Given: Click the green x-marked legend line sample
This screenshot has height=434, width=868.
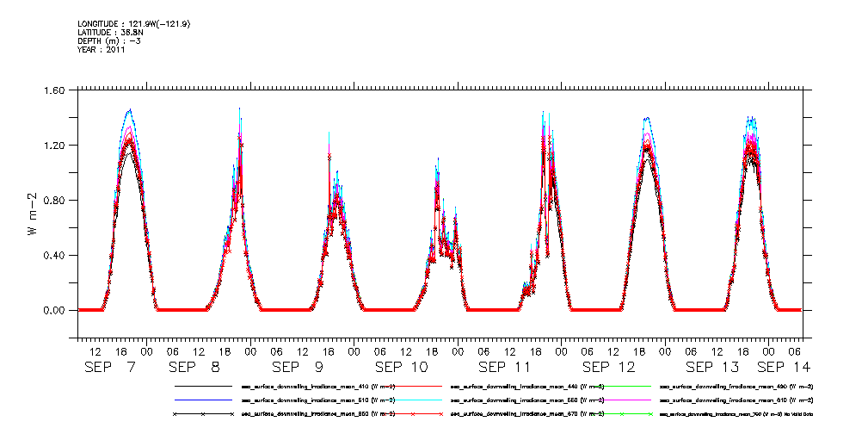Looking at the screenshot, I should coord(621,414).
